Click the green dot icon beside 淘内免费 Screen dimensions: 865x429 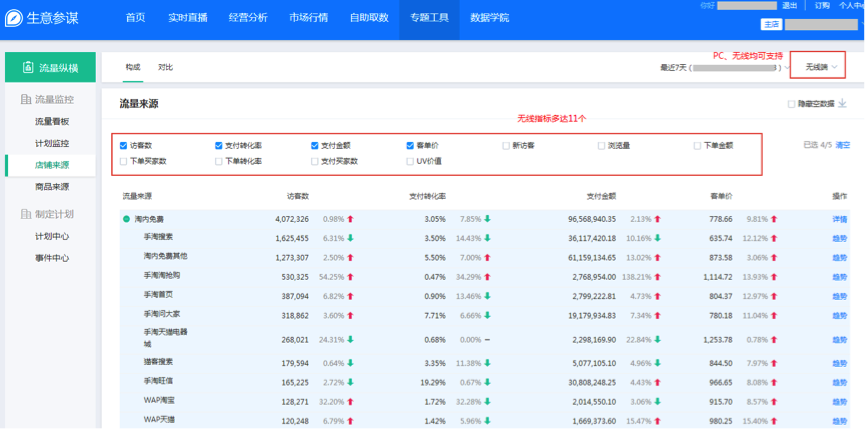coord(126,218)
